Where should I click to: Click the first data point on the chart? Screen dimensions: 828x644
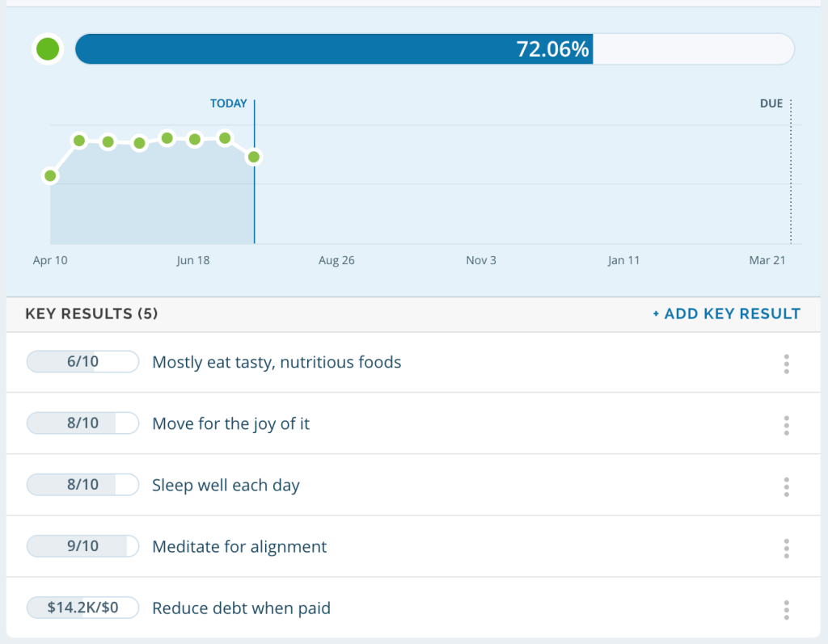tap(50, 175)
